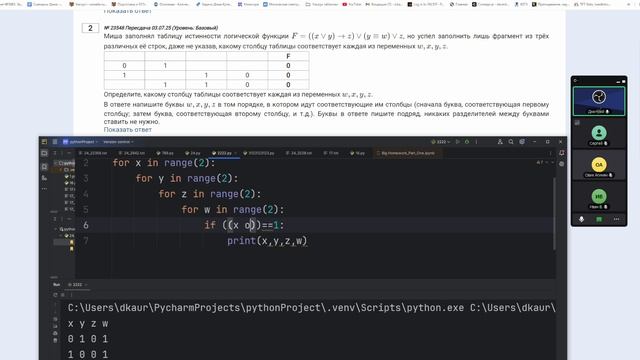Open the Bookmarks tool window icon

coord(44,167)
